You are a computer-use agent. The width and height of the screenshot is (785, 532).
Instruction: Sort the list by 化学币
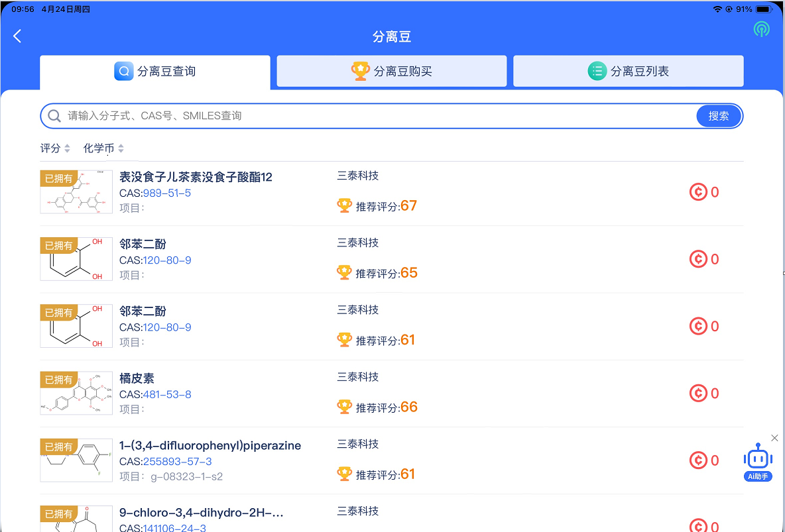tap(103, 148)
